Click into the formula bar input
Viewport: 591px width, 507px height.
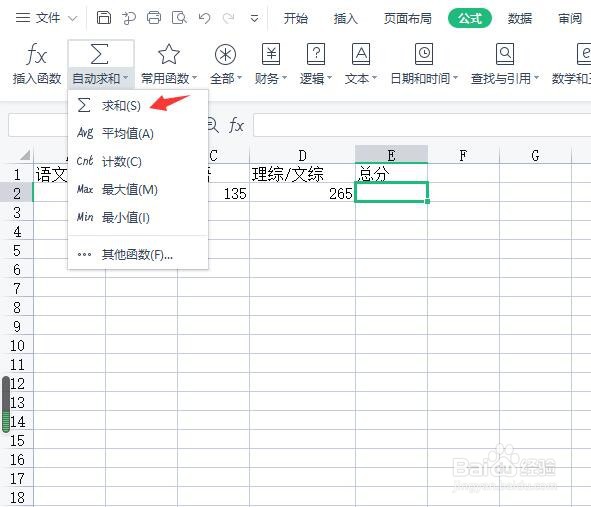click(x=422, y=125)
